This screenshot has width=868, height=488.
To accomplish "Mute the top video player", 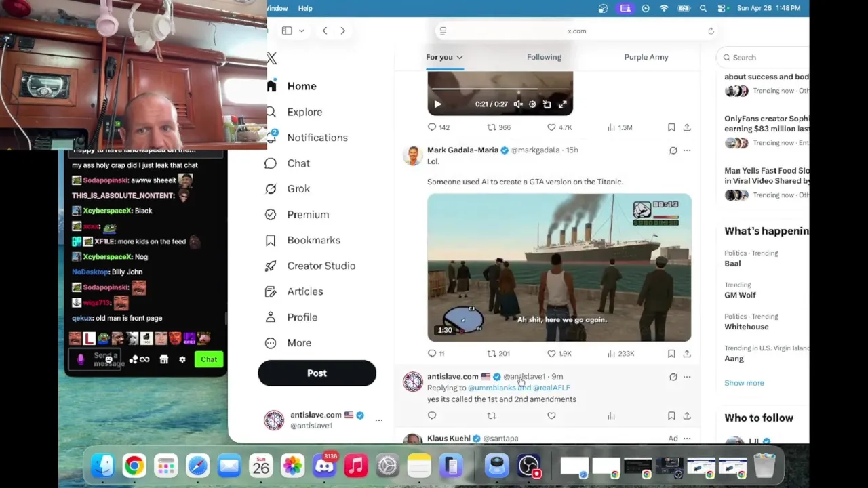I will (x=518, y=104).
